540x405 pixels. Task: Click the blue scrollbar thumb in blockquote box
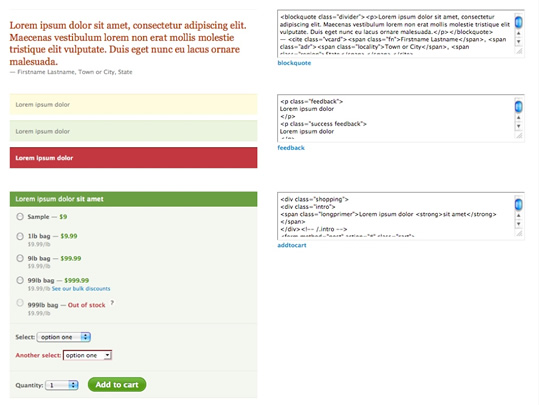pyautogui.click(x=519, y=22)
